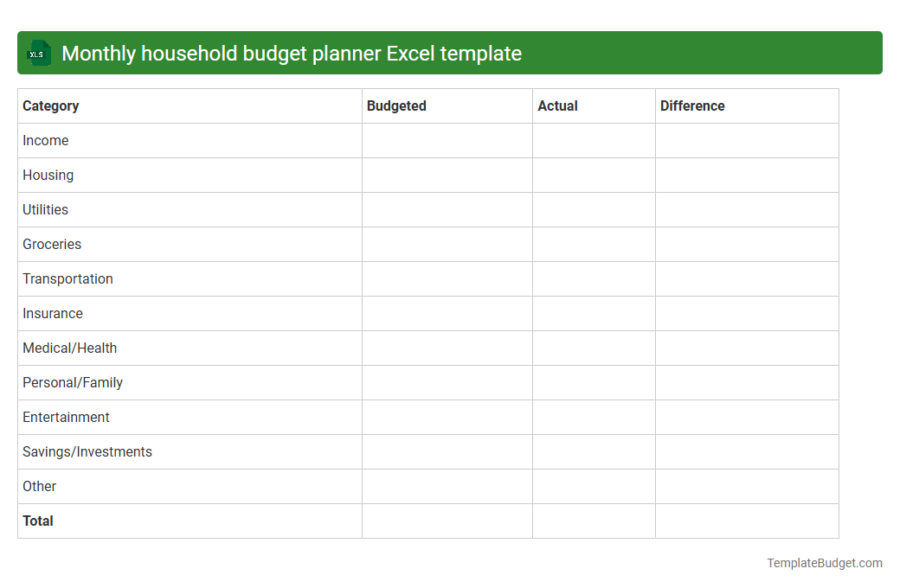This screenshot has height=588, width=900.
Task: Click the Difference column header
Action: (692, 105)
